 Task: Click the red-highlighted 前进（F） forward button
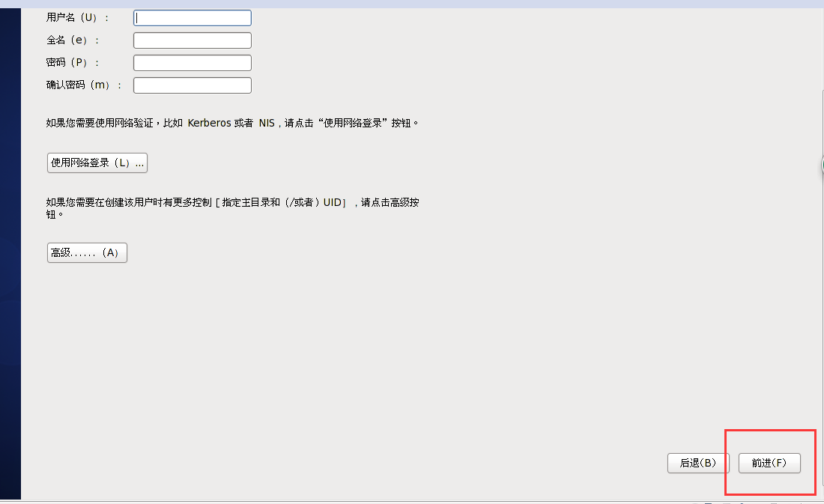769,463
